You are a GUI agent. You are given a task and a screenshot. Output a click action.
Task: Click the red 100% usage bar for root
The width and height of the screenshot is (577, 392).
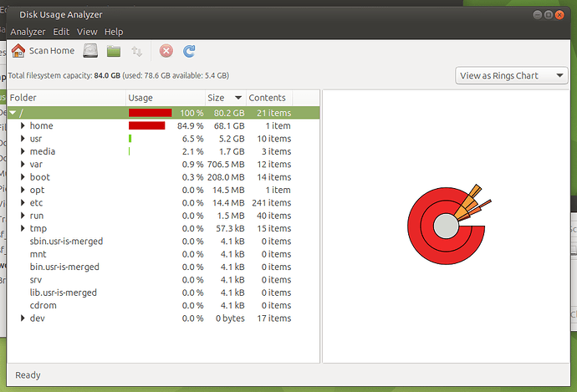[151, 113]
